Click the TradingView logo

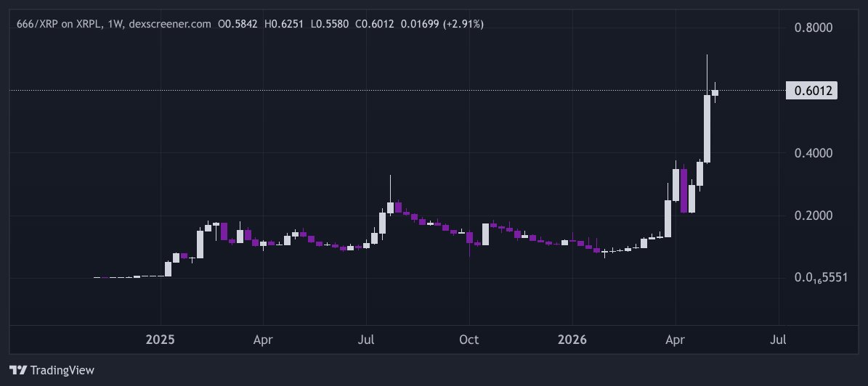coord(52,370)
